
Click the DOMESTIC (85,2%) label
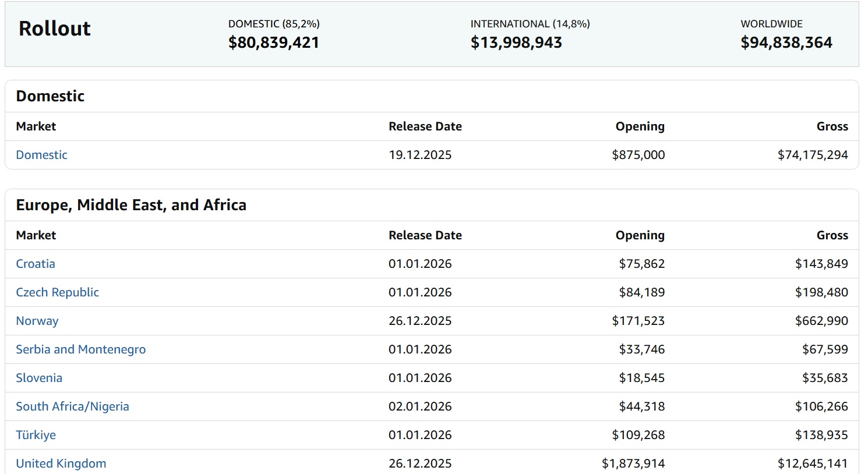pos(274,24)
